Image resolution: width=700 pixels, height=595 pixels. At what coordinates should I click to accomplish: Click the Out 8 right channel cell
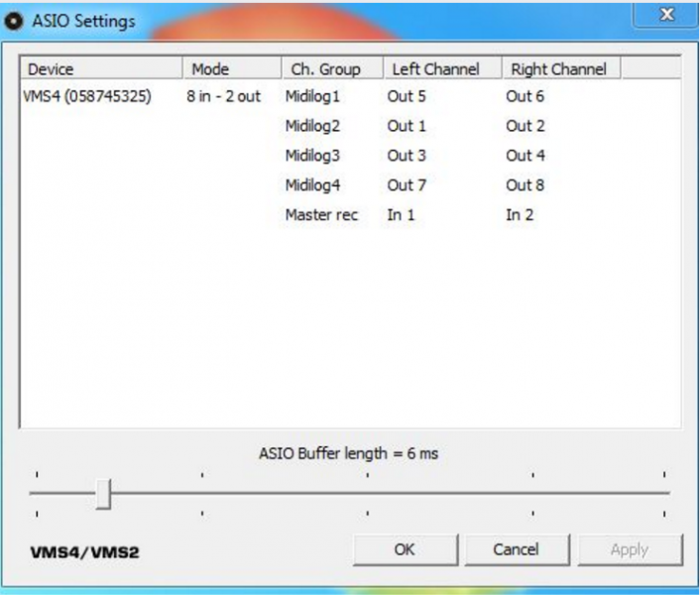coord(525,185)
